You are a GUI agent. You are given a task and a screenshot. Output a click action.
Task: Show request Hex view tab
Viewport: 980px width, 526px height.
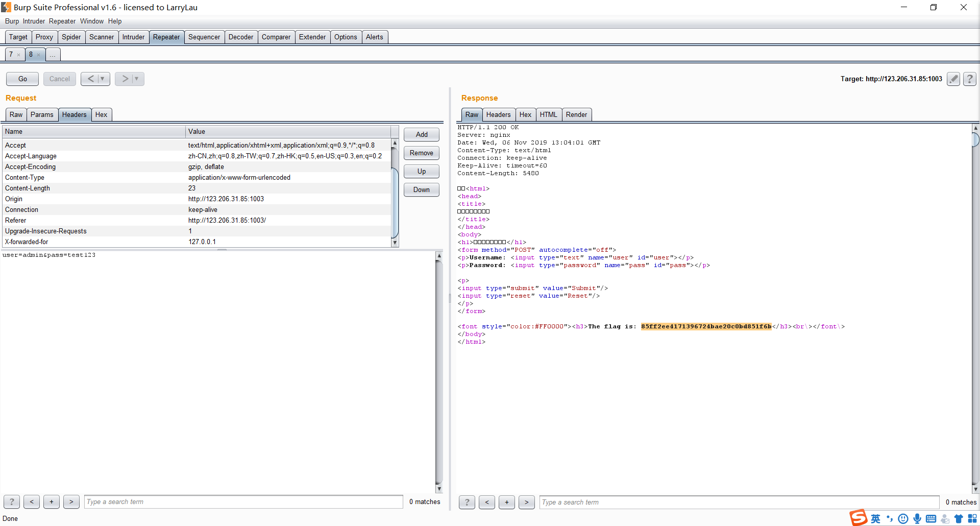click(101, 114)
